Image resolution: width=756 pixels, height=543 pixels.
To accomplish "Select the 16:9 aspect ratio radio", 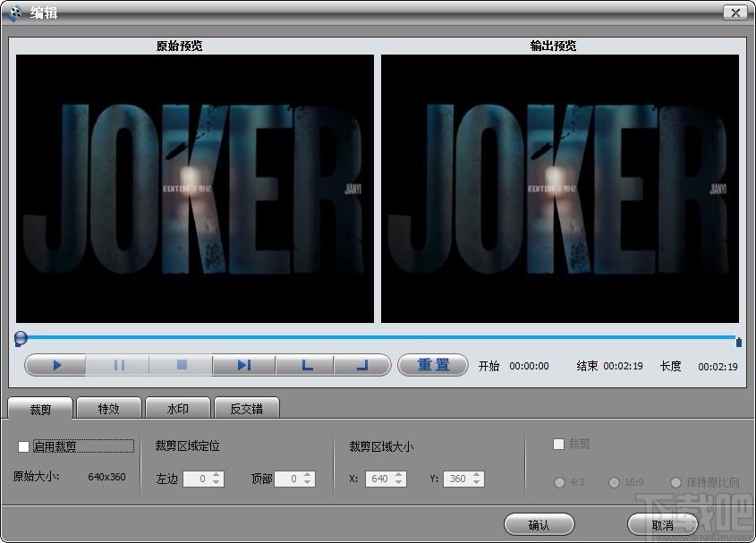I will [x=614, y=482].
